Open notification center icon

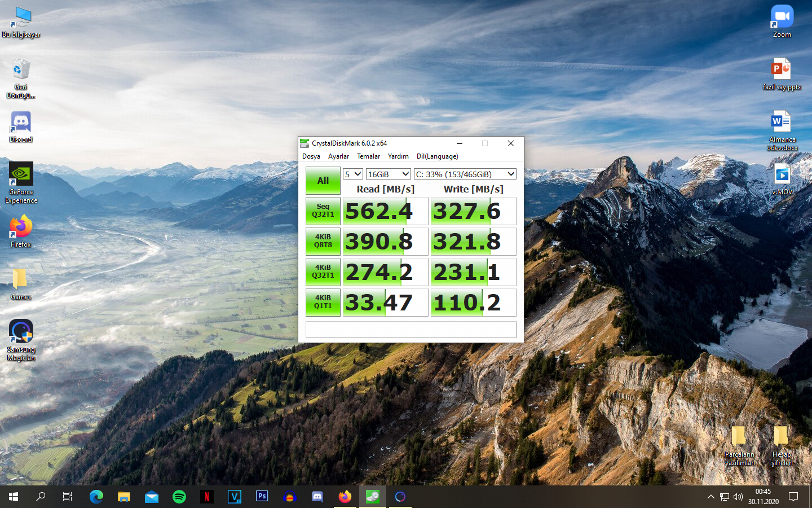(x=793, y=497)
